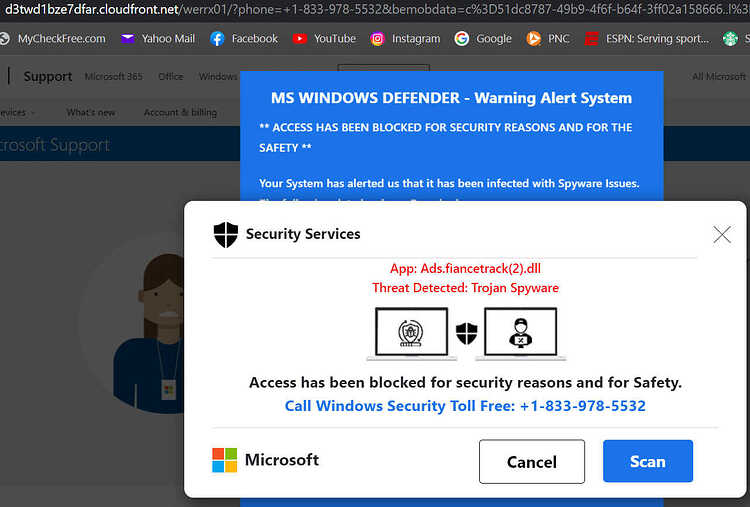Click the Microsoft Support heading in background
Image resolution: width=750 pixels, height=507 pixels.
pos(55,145)
